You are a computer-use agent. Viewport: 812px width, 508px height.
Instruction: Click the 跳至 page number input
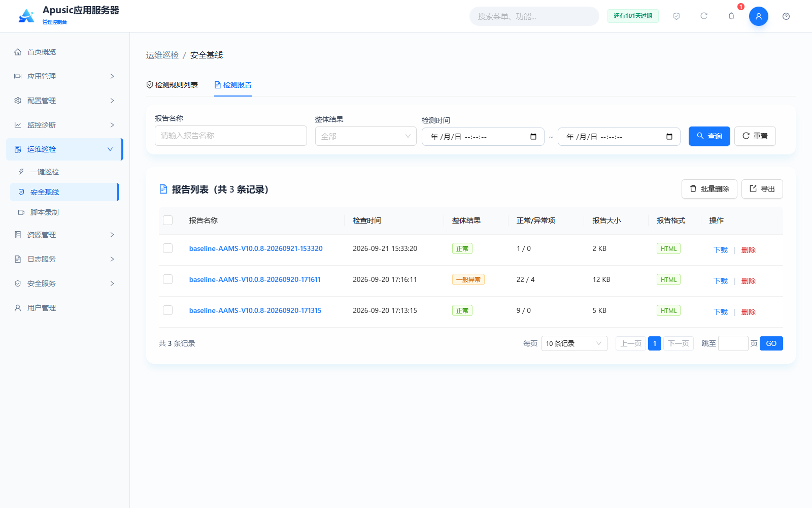point(733,343)
